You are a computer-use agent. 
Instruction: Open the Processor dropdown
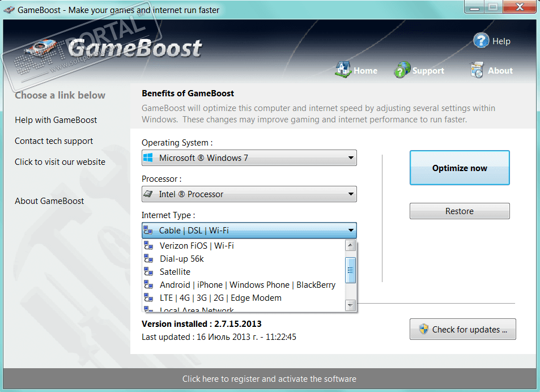click(x=249, y=194)
